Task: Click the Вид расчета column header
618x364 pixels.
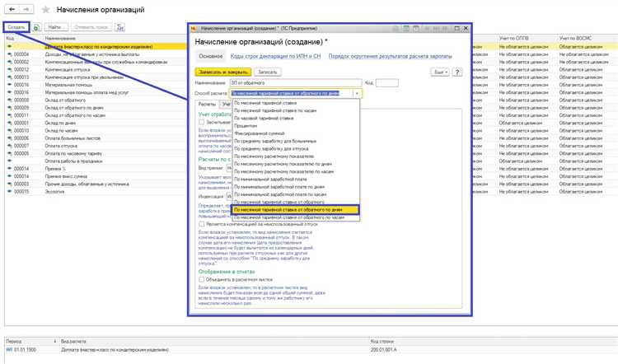Action: (x=73, y=342)
